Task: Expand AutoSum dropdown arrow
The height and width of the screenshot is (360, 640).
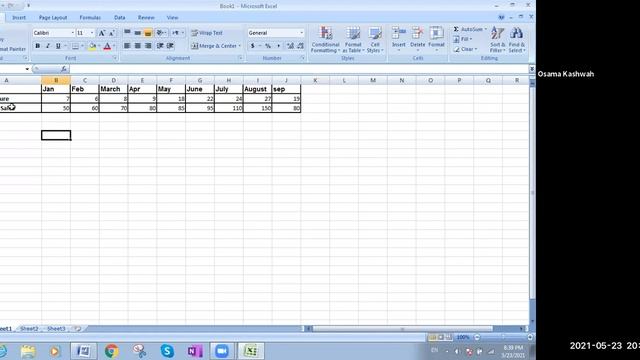Action: pos(486,29)
